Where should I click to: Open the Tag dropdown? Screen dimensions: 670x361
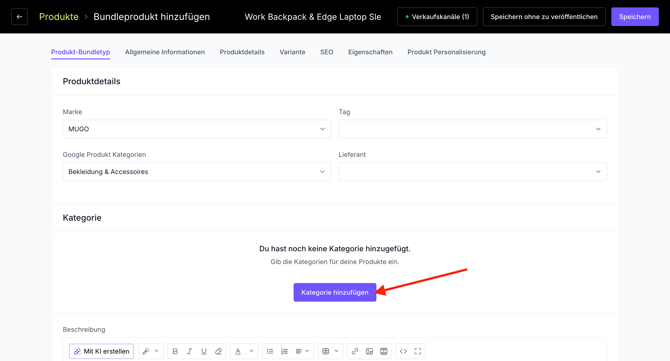(x=473, y=129)
